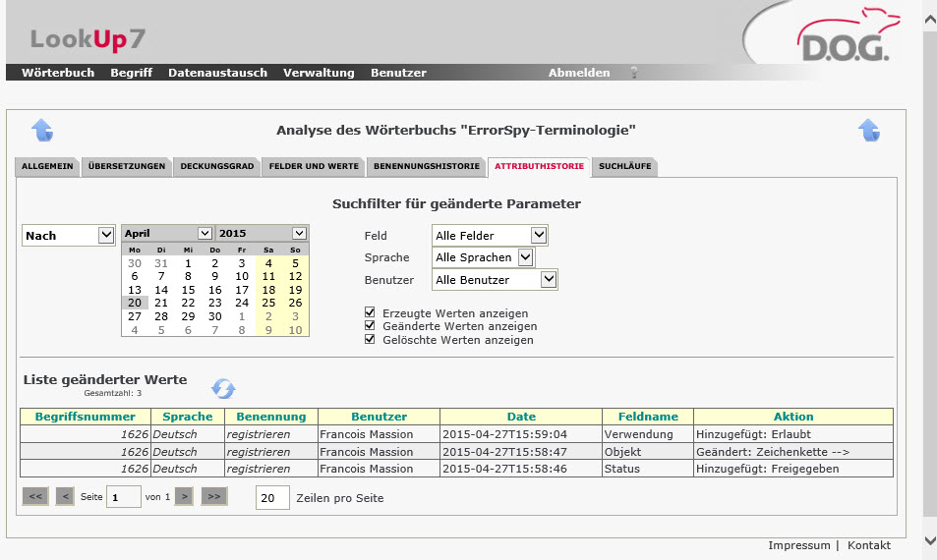Image resolution: width=937 pixels, height=560 pixels.
Task: Expand the 'Alle Sprachen' language dropdown
Action: (484, 257)
